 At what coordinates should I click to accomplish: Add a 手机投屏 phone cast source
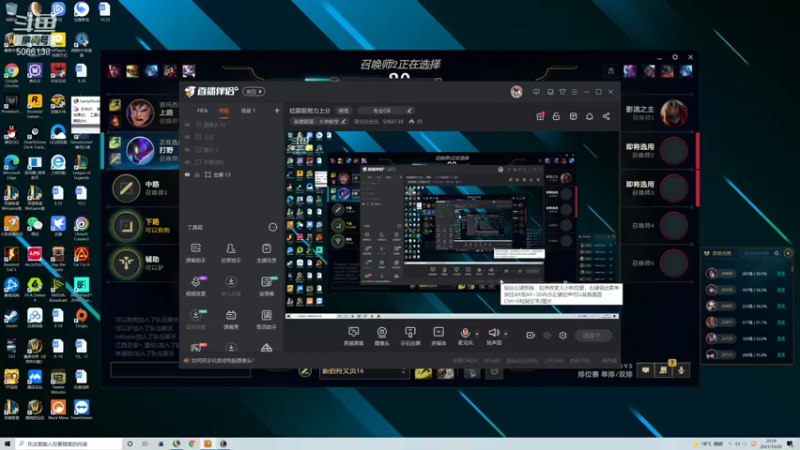[410, 336]
